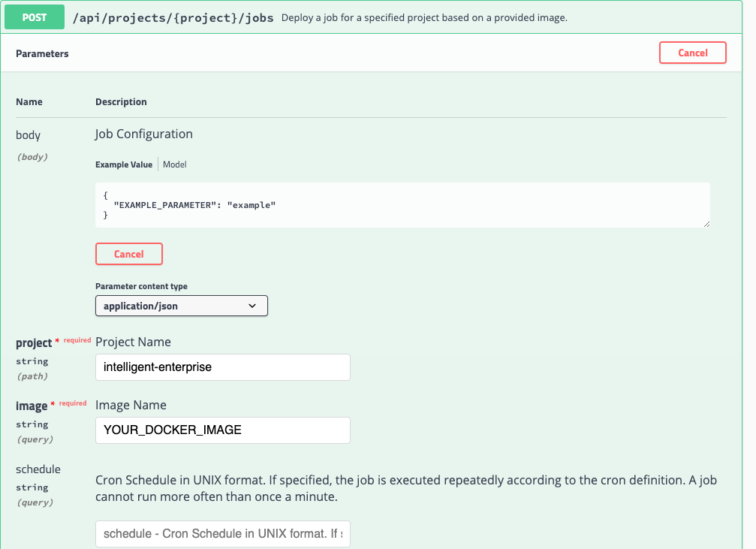Viewport: 756px width, 549px height.
Task: Focus the Image Name input field
Action: tap(222, 430)
